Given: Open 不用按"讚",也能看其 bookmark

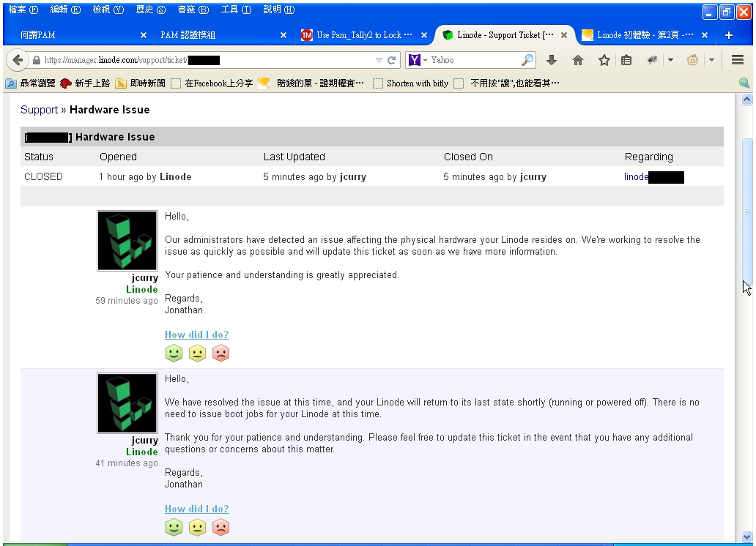Looking at the screenshot, I should pyautogui.click(x=507, y=83).
